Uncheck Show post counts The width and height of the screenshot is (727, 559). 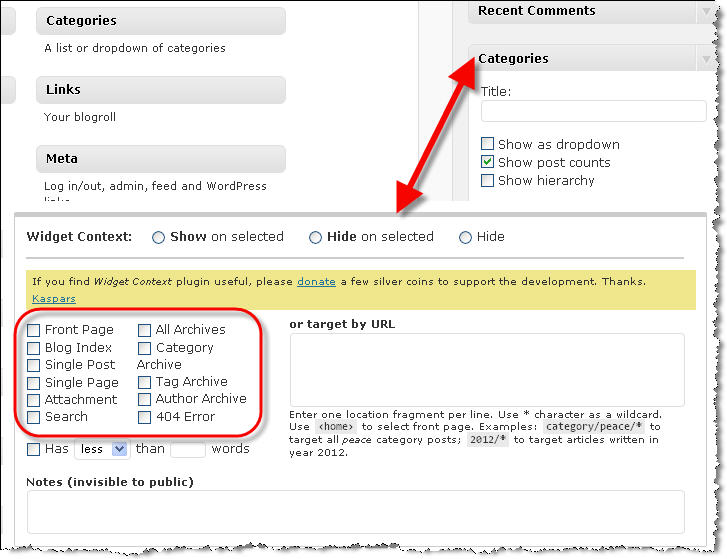487,162
